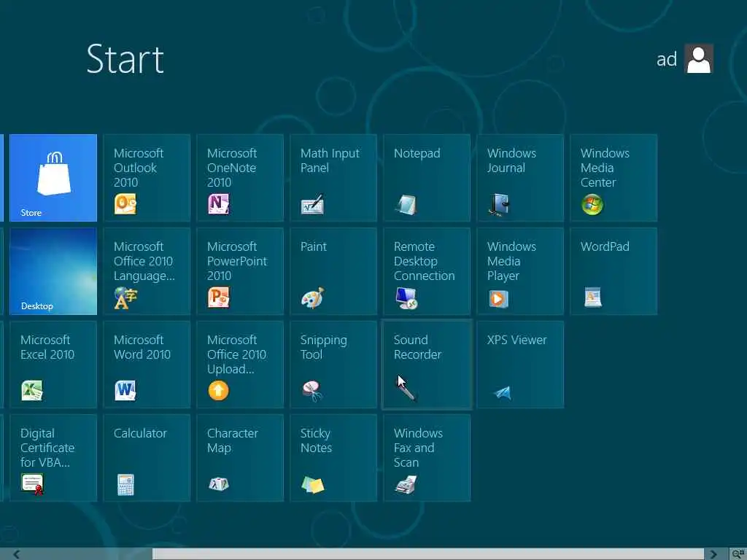
Task: Open Snipping Tool scissors icon
Action: (x=312, y=391)
